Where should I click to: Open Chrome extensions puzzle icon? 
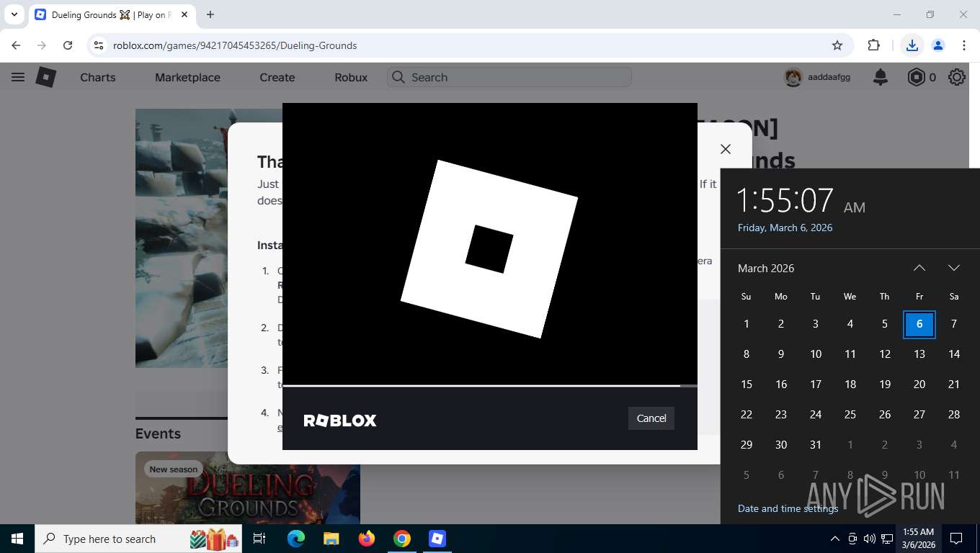click(x=873, y=45)
